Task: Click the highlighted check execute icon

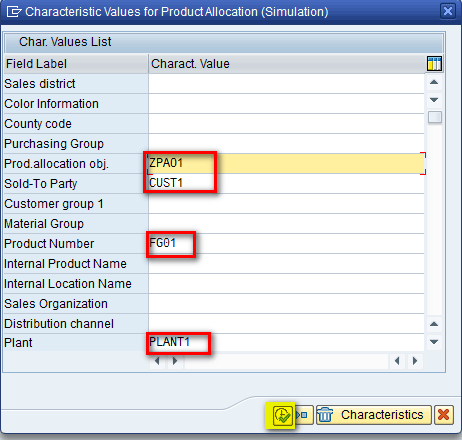Action: coord(282,415)
